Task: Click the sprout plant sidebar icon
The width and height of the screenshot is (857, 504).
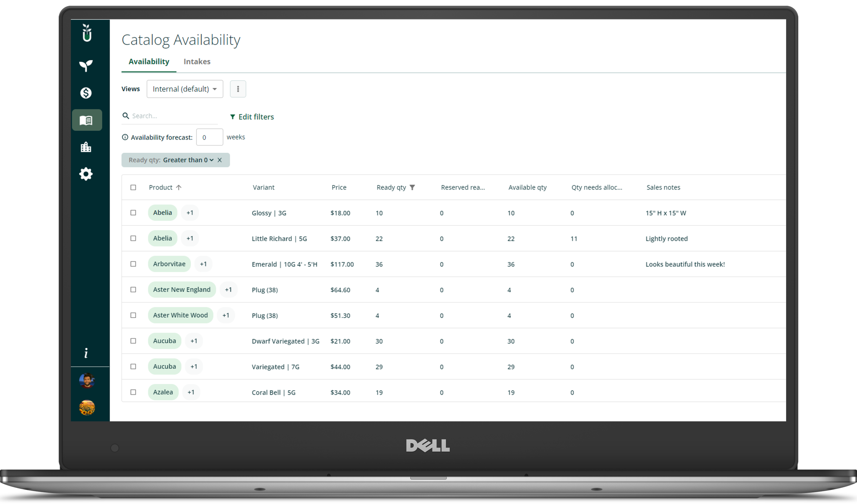Action: click(x=86, y=65)
